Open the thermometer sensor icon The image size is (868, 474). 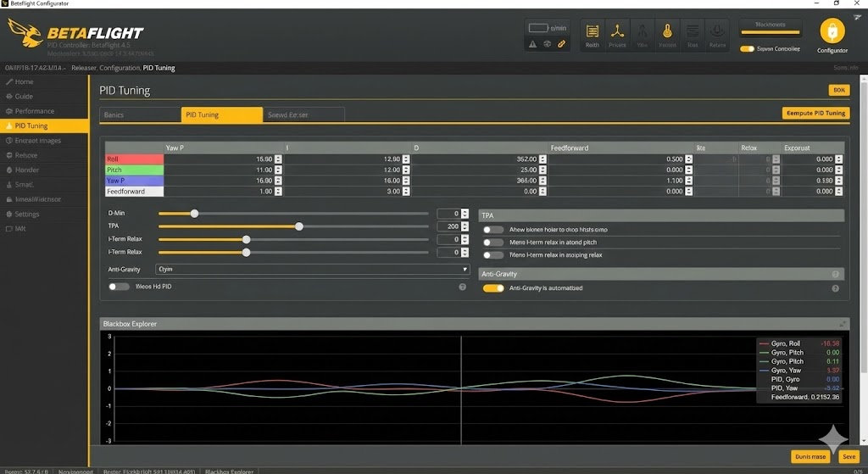667,36
